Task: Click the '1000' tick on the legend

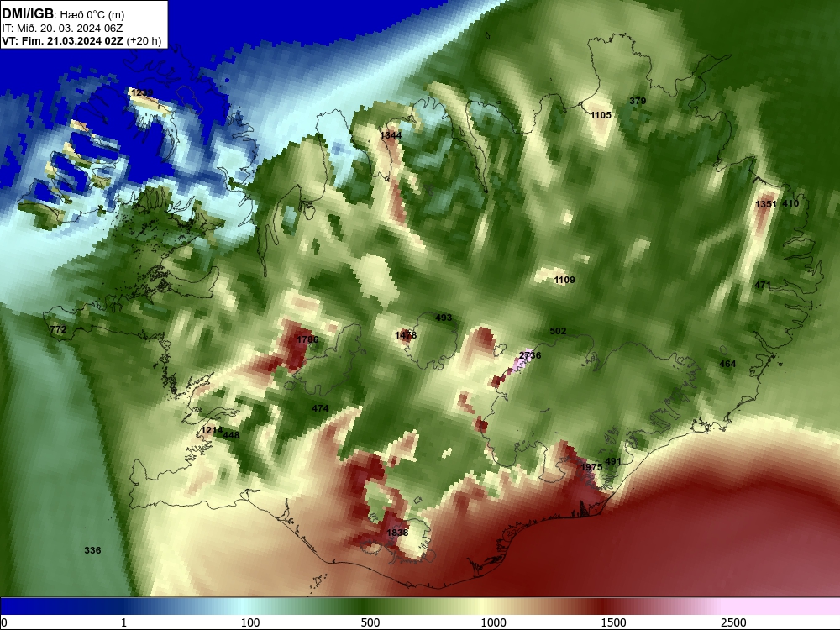Action: click(493, 622)
